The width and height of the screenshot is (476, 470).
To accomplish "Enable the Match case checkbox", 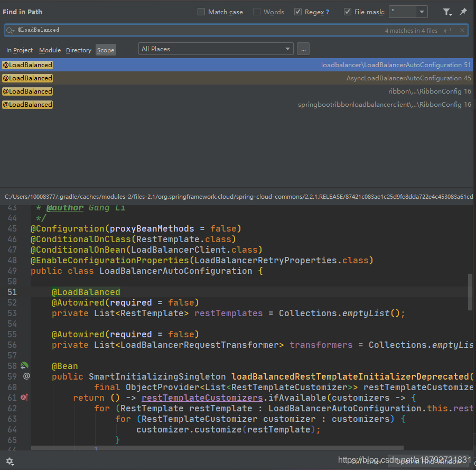I will coord(201,12).
